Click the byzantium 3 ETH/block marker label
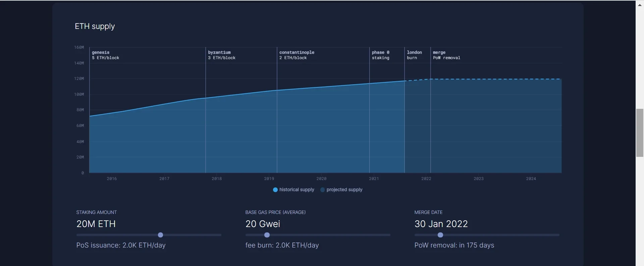644x266 pixels. pyautogui.click(x=221, y=55)
